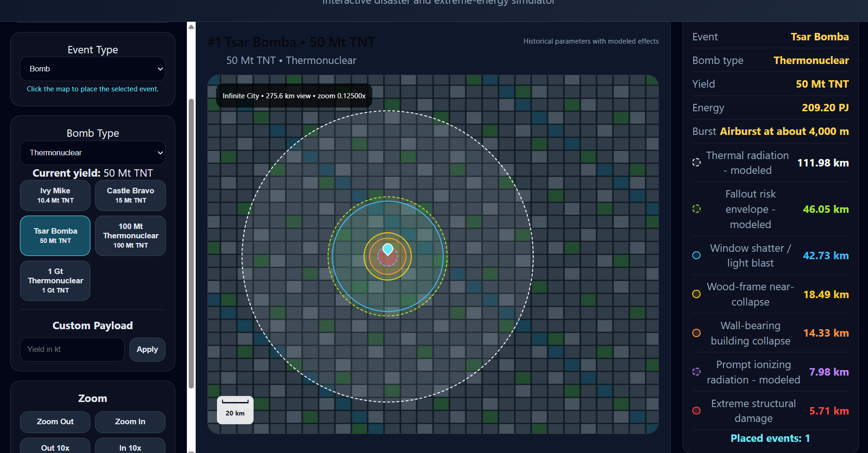This screenshot has width=868, height=453.
Task: Click the wall-bearing collapse orange legend icon
Action: coord(696,333)
